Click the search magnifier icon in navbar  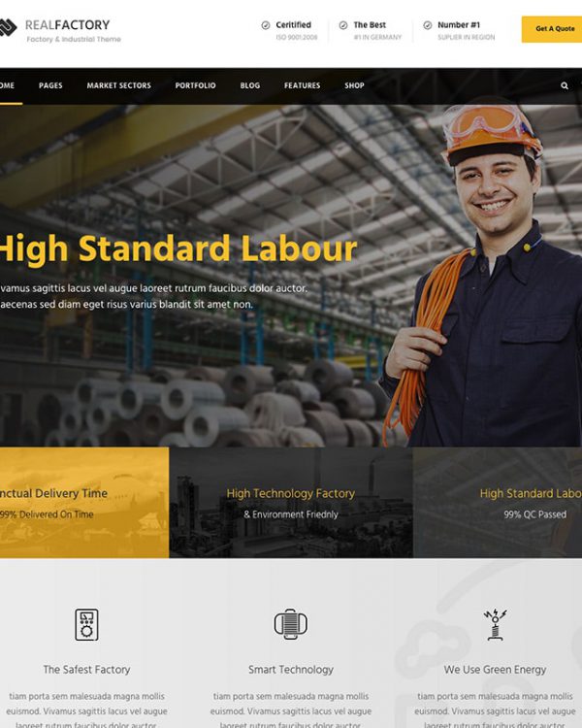tap(565, 85)
